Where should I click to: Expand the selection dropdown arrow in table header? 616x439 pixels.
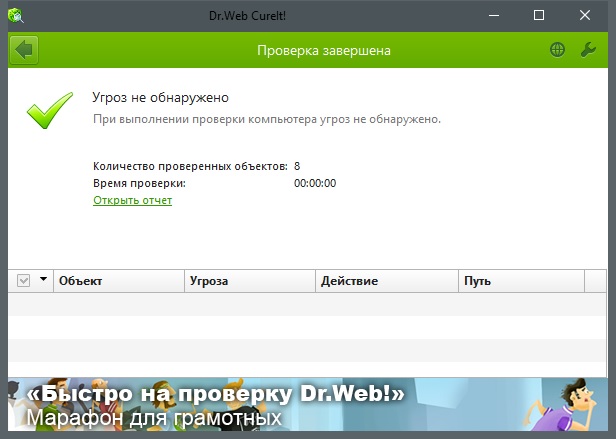click(44, 279)
